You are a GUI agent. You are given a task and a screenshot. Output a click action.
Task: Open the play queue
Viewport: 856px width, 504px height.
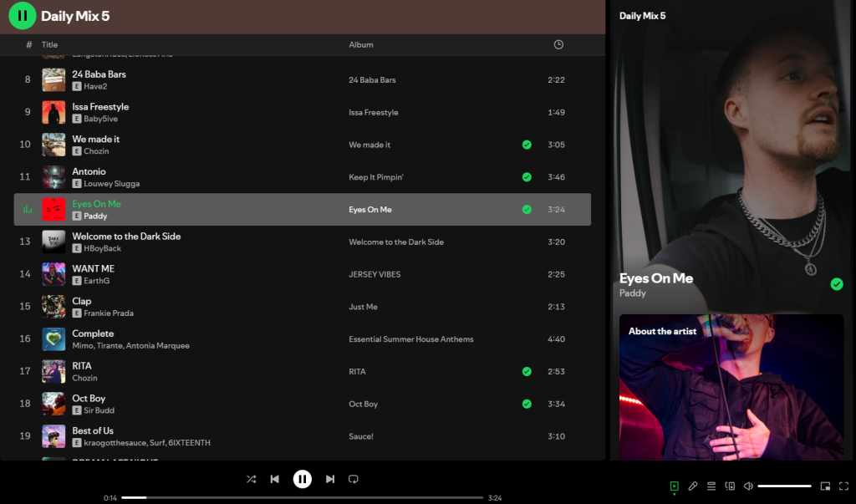coord(711,486)
